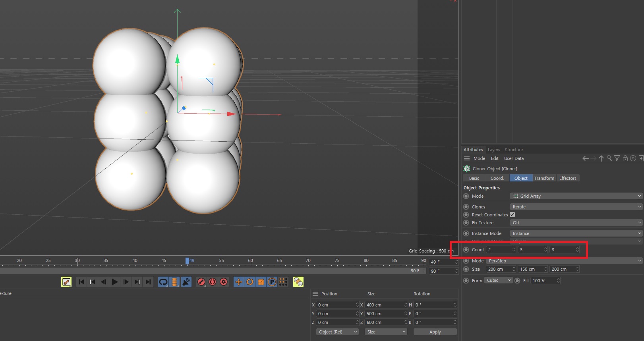Click the Clones parameter keyframe circle

466,207
